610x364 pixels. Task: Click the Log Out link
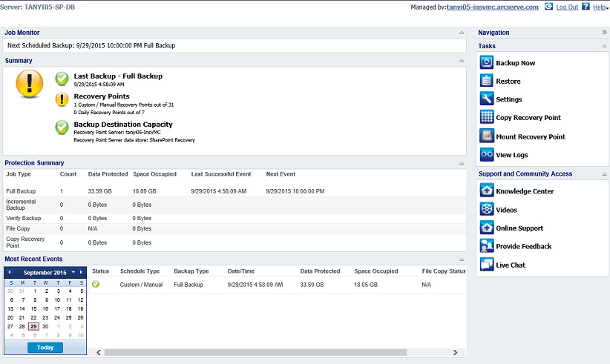[x=567, y=7]
